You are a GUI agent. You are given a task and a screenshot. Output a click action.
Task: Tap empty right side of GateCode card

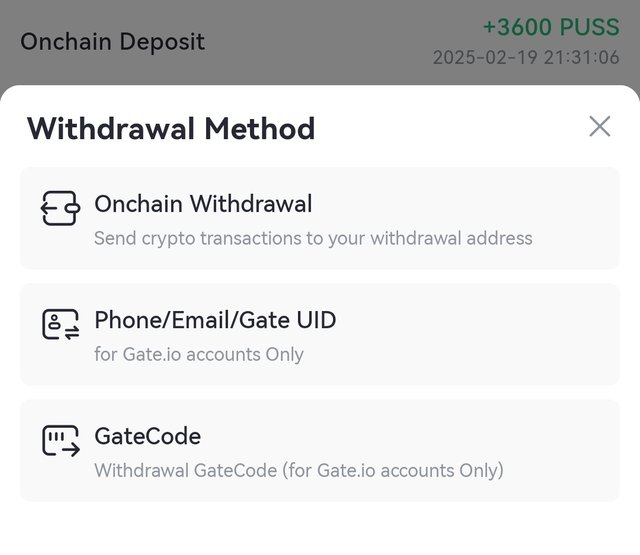click(x=563, y=451)
